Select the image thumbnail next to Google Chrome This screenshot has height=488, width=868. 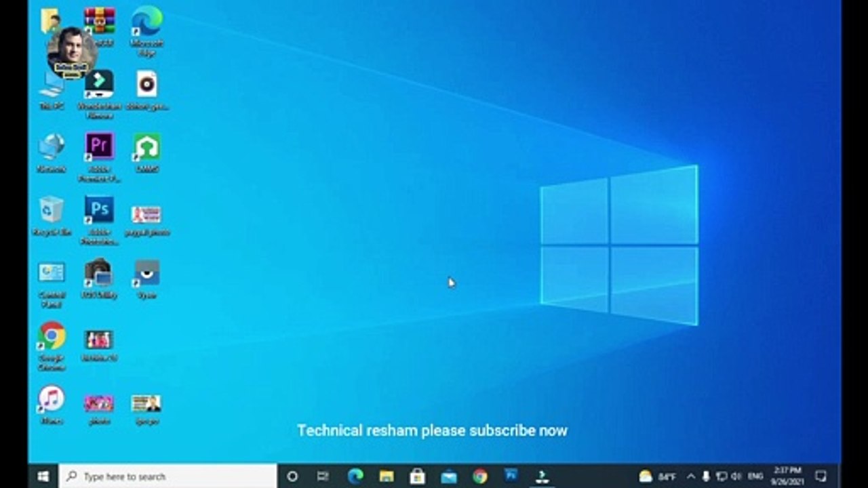point(99,344)
